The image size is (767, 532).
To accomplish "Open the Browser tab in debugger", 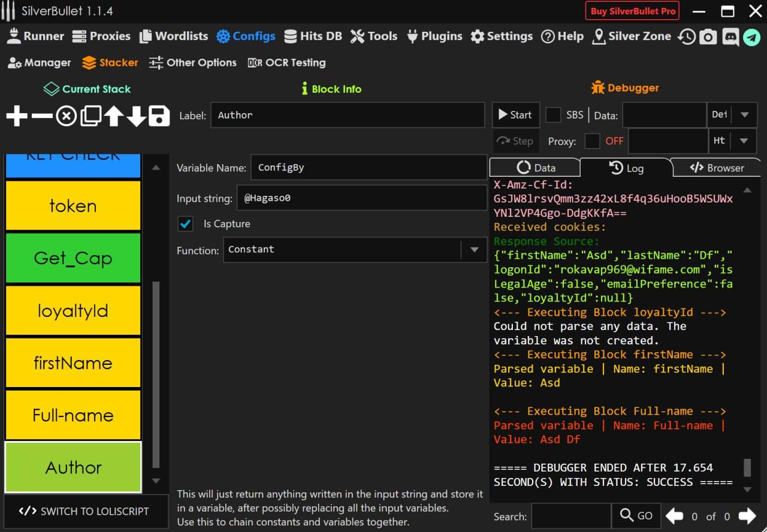I will 717,168.
